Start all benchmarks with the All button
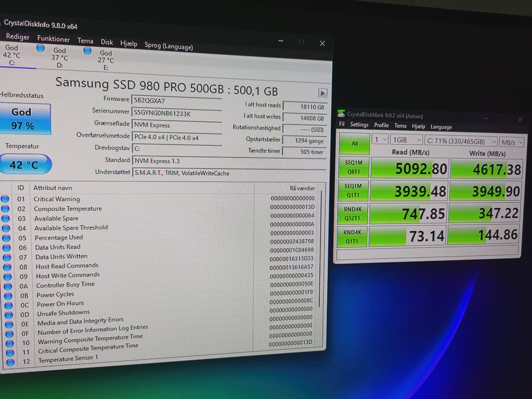This screenshot has width=532, height=399. pos(354,143)
